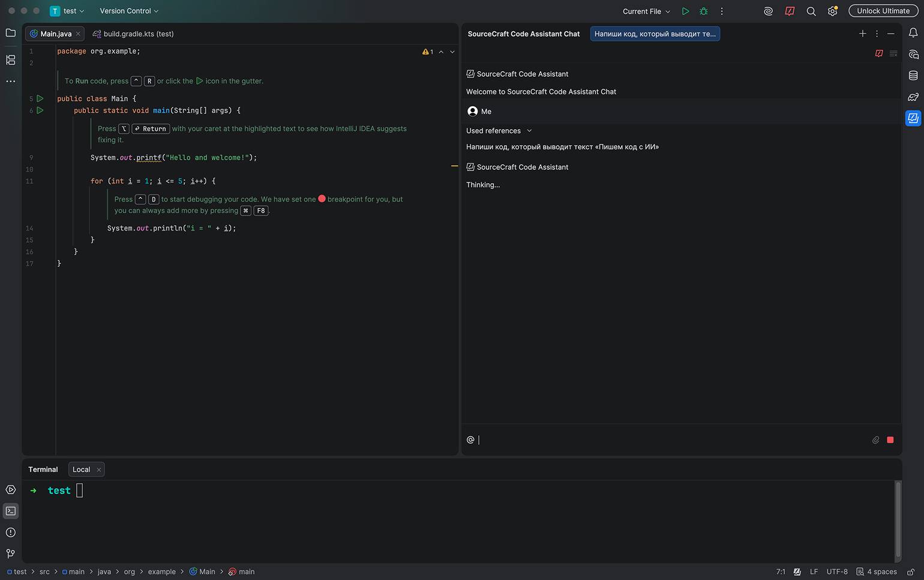Open the Services tool window icon in left sidebar
This screenshot has width=924, height=580.
[x=11, y=490]
